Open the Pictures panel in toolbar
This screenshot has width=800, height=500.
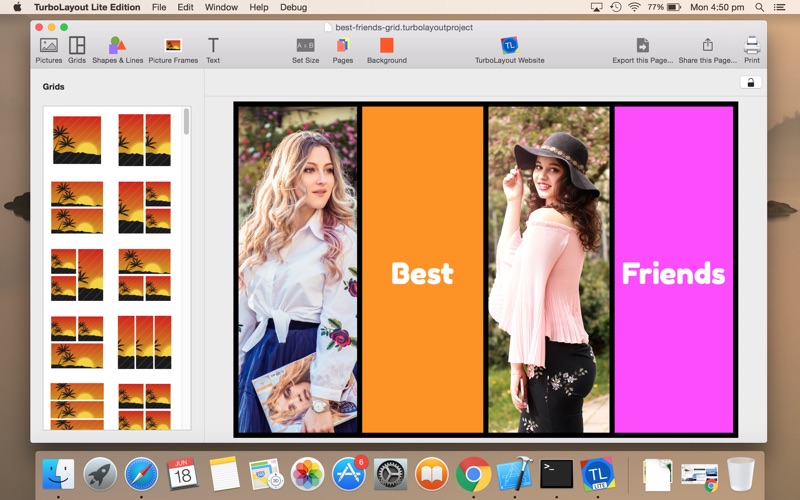[x=48, y=50]
